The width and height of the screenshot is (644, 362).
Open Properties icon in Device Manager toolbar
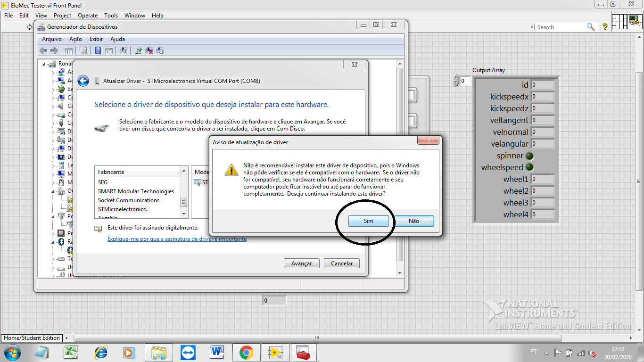pos(83,51)
